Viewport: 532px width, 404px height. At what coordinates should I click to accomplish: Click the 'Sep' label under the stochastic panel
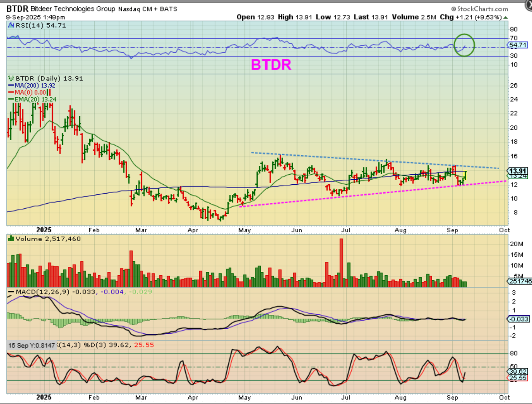tap(452, 397)
